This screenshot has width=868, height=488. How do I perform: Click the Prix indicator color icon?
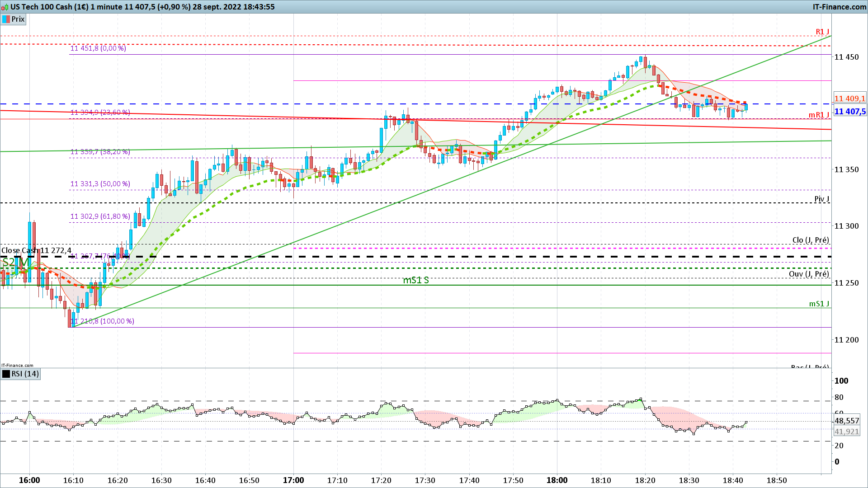(6, 19)
